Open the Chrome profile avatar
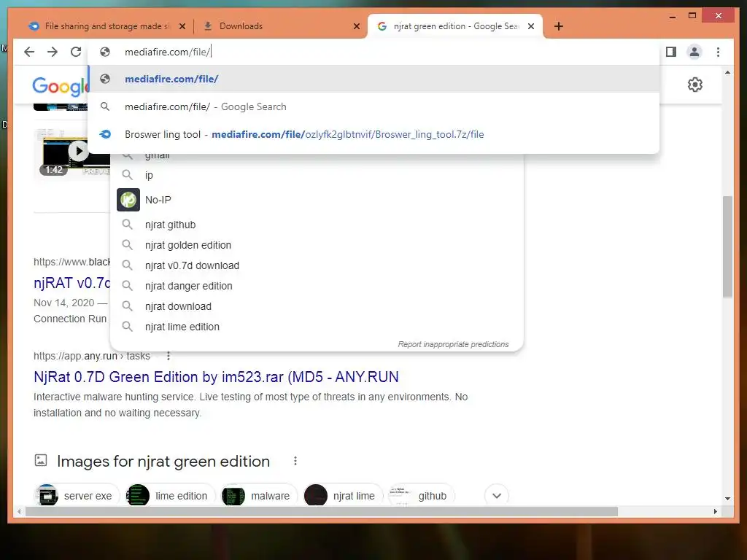The height and width of the screenshot is (560, 747). (x=694, y=52)
